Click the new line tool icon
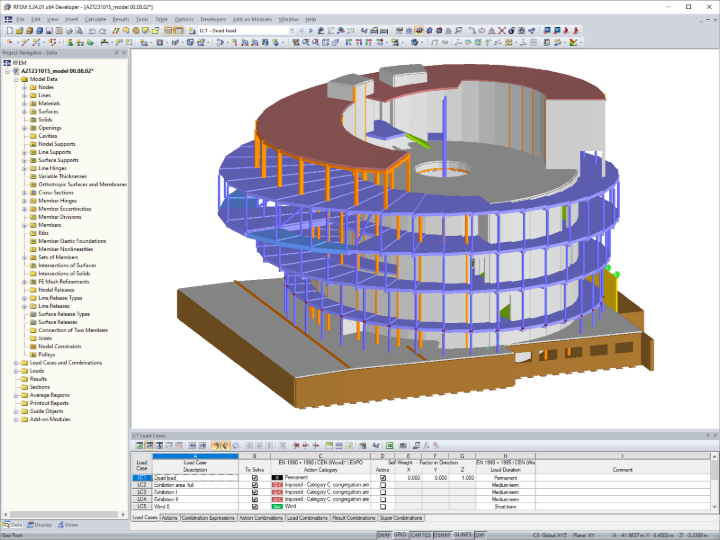Image resolution: width=720 pixels, height=540 pixels. (25, 42)
